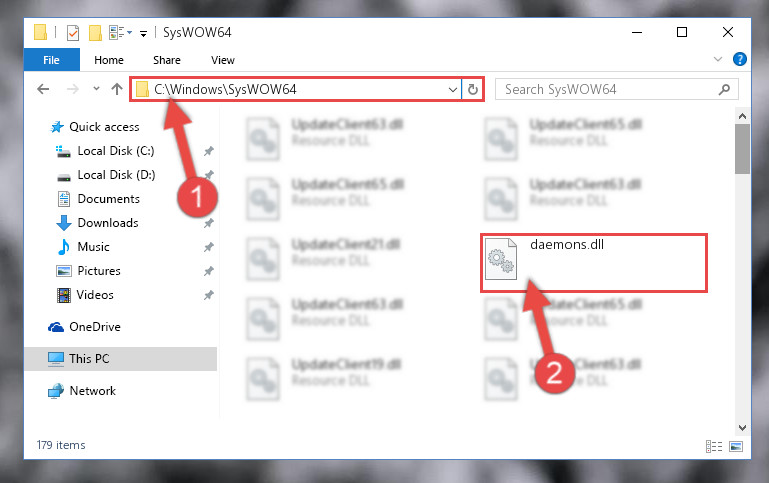Viewport: 769px width, 483px height.
Task: Expand the address bar history dropdown
Action: coord(453,89)
